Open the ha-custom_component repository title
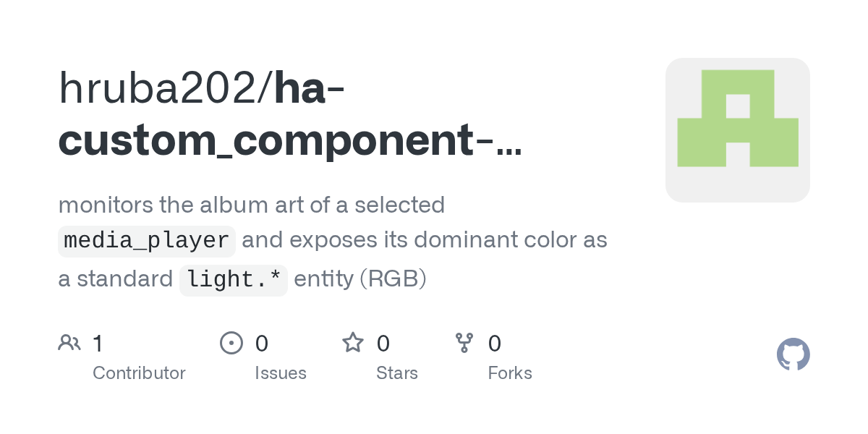The width and height of the screenshot is (868, 434). point(289,114)
